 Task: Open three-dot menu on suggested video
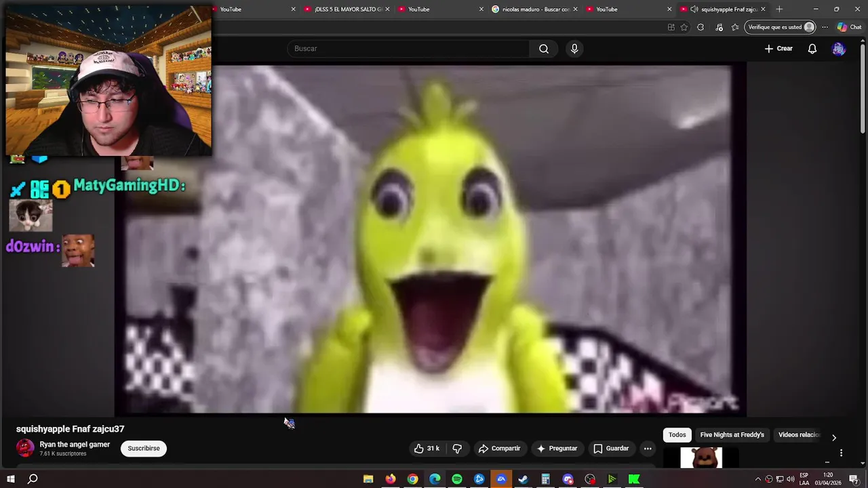pyautogui.click(x=841, y=453)
